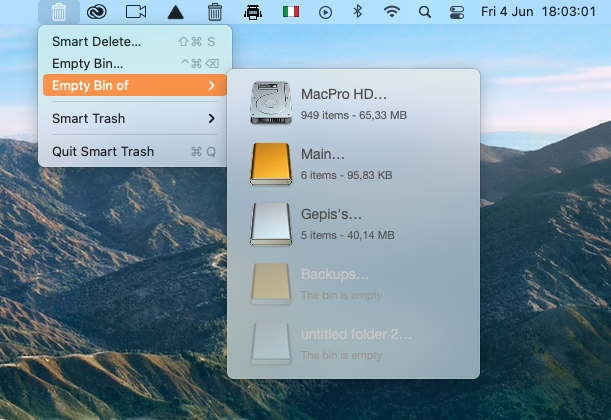
Task: Click the black triangle menu bar icon
Action: (175, 12)
